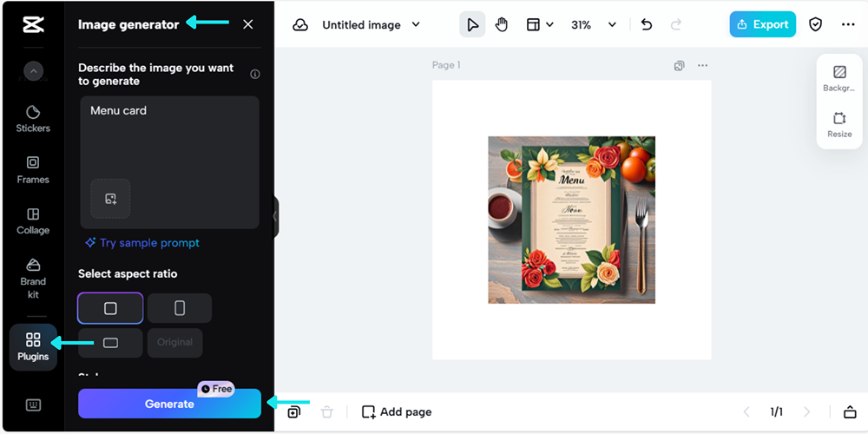Open the Brand kit panel

(x=33, y=279)
